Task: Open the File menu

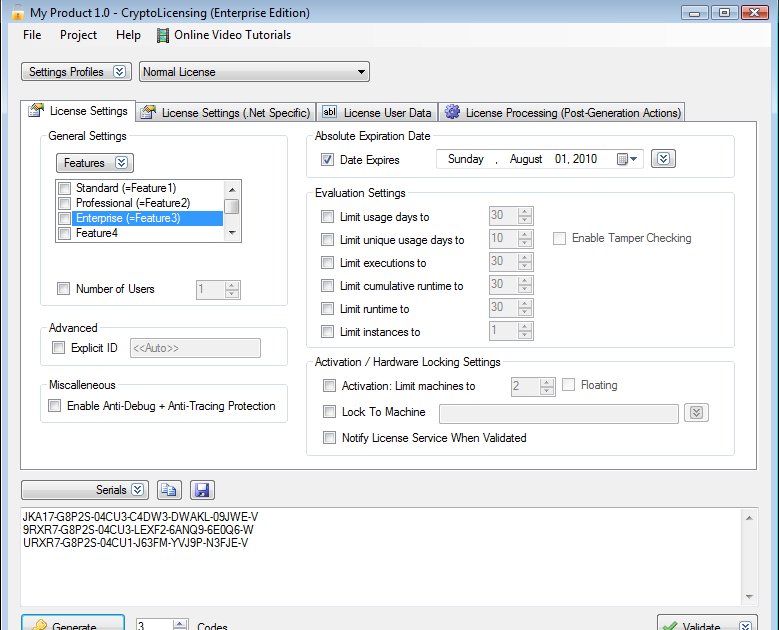Action: [x=32, y=35]
